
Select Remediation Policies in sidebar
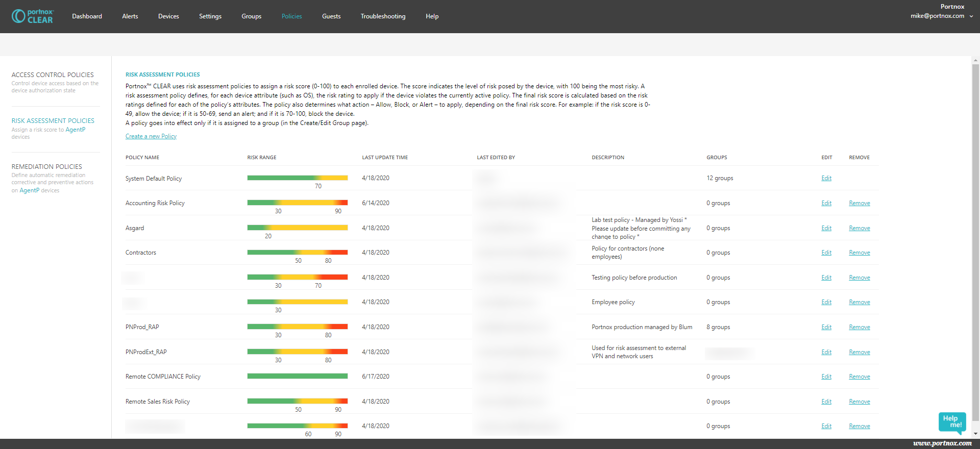[47, 167]
